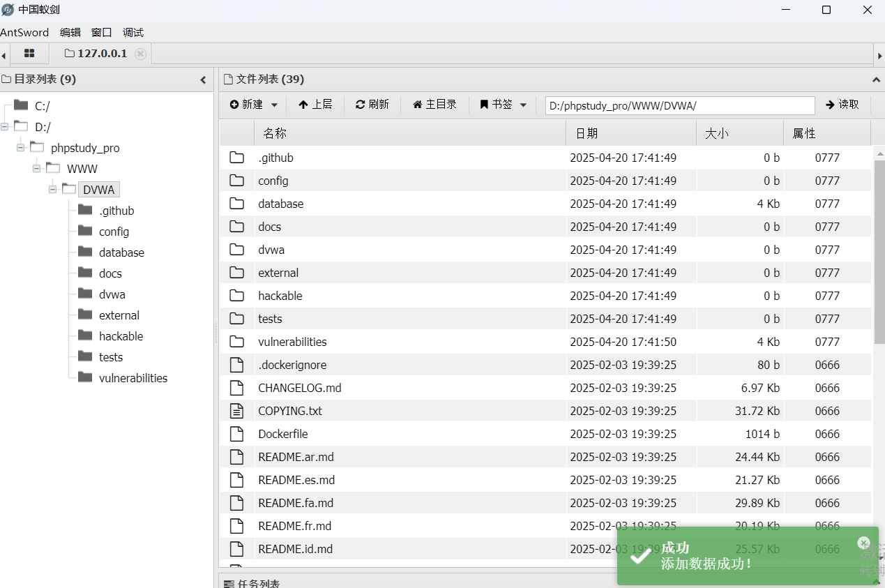Viewport: 885px width, 588px height.
Task: Click the 书签 bookmark button
Action: pyautogui.click(x=496, y=105)
